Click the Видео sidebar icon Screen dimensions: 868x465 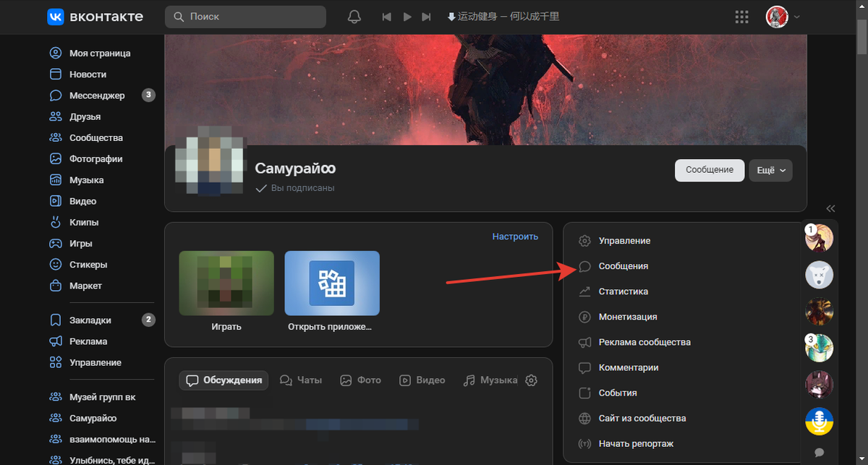[x=56, y=201]
